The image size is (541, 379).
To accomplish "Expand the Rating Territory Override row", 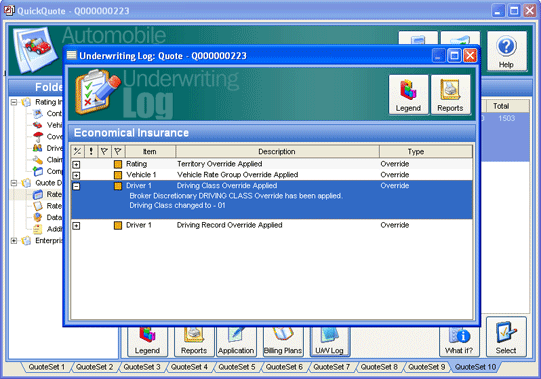I will 76,165.
